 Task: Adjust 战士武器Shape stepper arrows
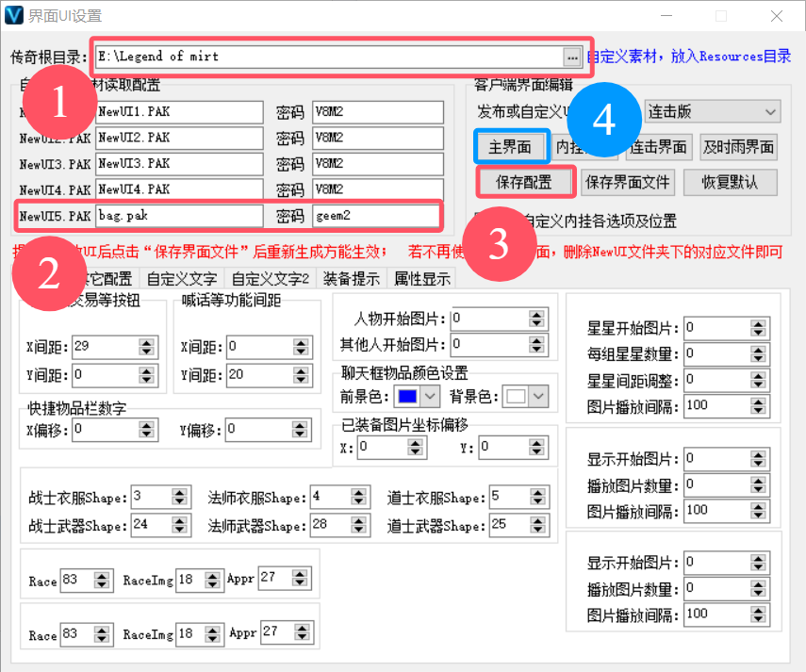[x=179, y=525]
